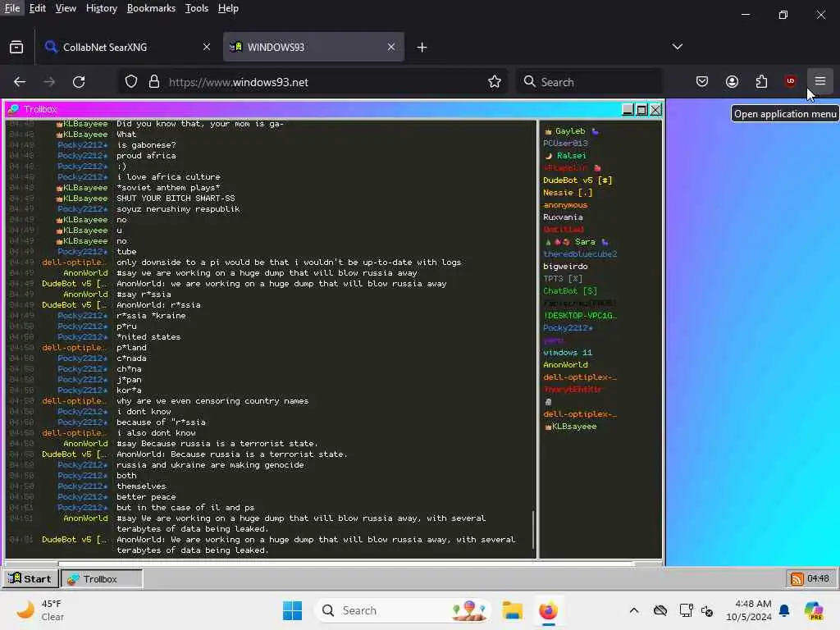Open the Tools menu
Screen dimensions: 840x630
coord(197,8)
